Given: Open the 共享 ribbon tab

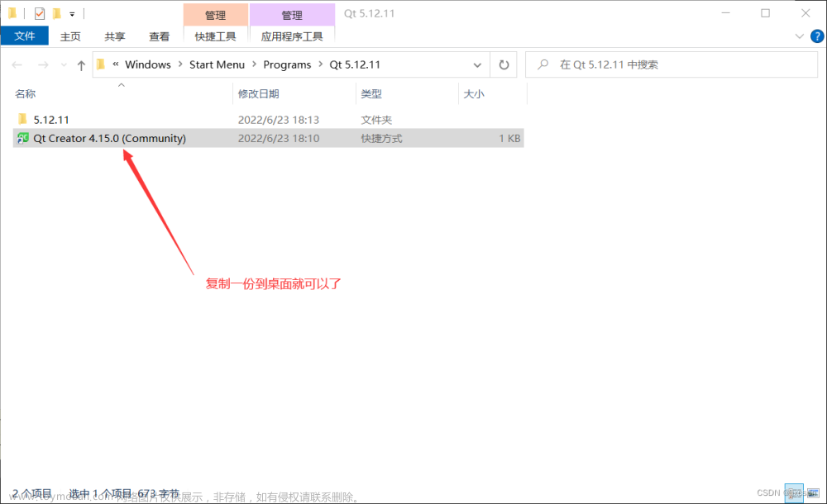Looking at the screenshot, I should click(114, 36).
